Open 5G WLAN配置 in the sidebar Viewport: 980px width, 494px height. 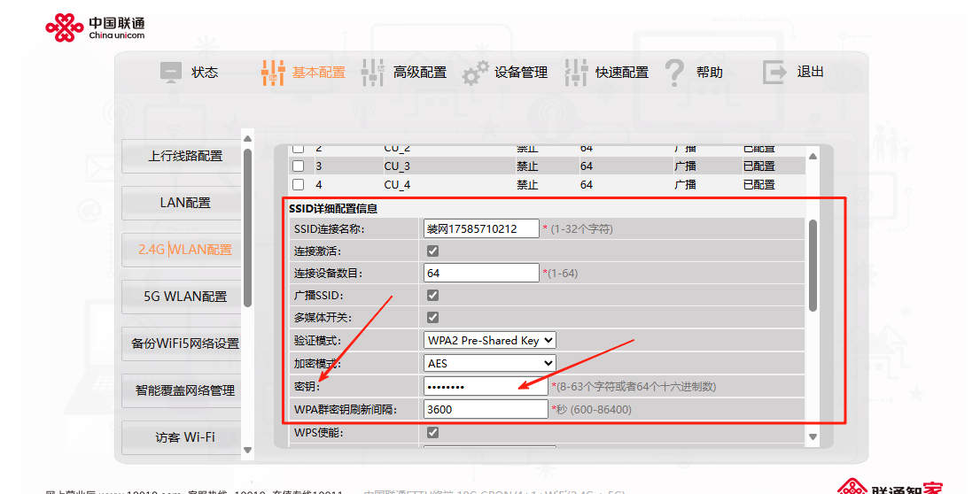(182, 297)
